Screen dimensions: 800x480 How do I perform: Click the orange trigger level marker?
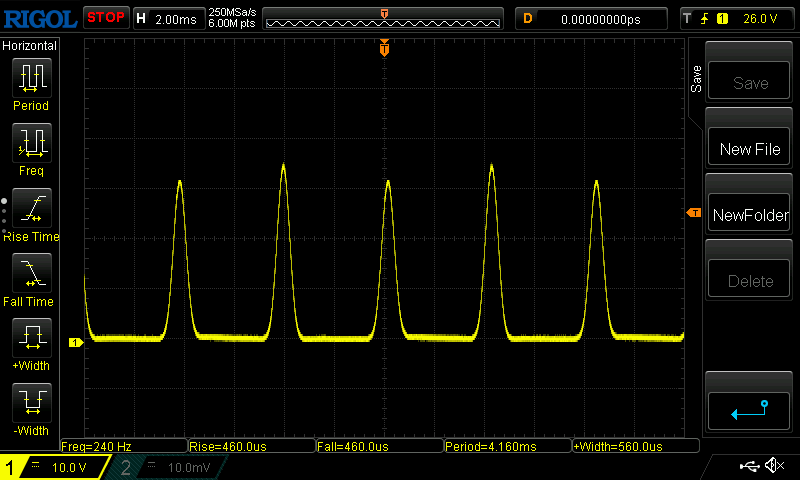click(x=693, y=213)
